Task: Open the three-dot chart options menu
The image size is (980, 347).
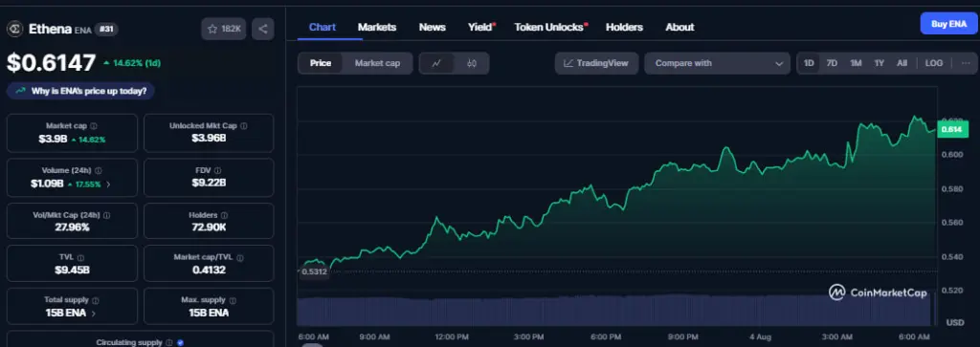Action: click(967, 63)
